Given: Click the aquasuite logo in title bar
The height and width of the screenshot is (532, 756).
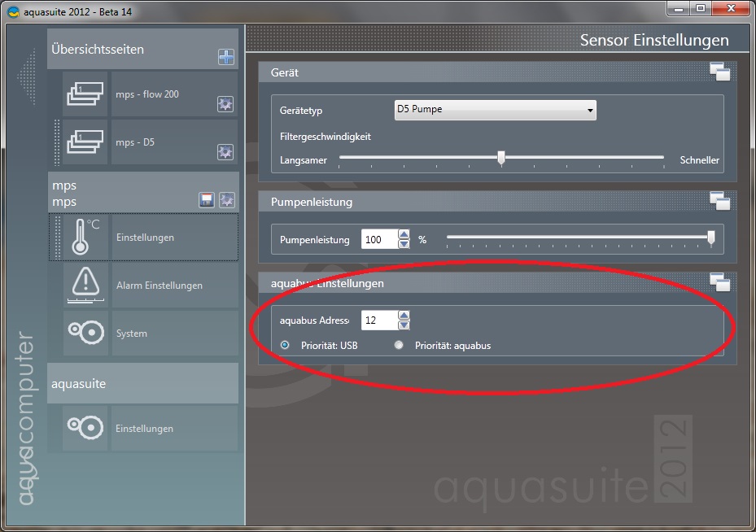Looking at the screenshot, I should tap(14, 12).
